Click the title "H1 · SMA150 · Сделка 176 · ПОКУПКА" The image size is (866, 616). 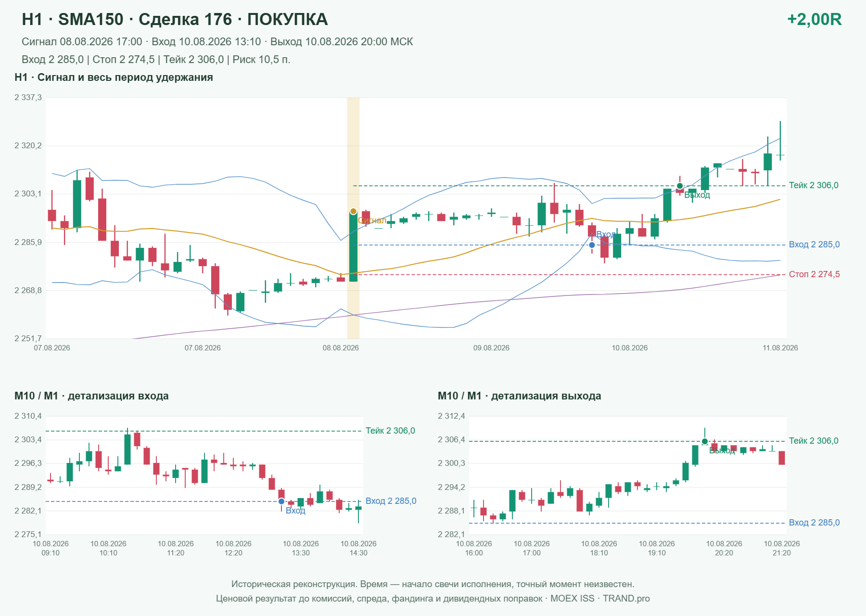(175, 19)
